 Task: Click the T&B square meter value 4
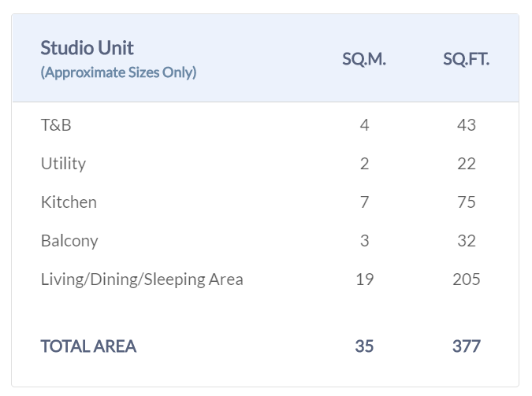364,125
